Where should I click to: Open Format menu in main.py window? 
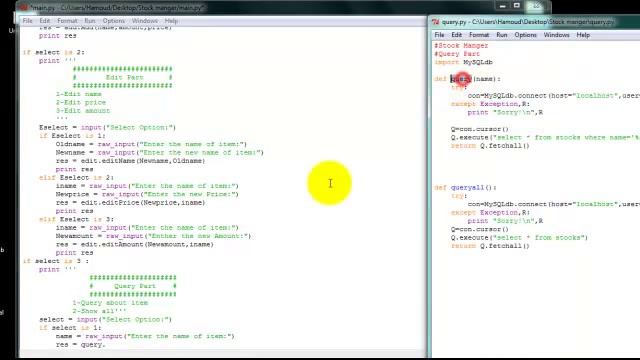[x=67, y=21]
